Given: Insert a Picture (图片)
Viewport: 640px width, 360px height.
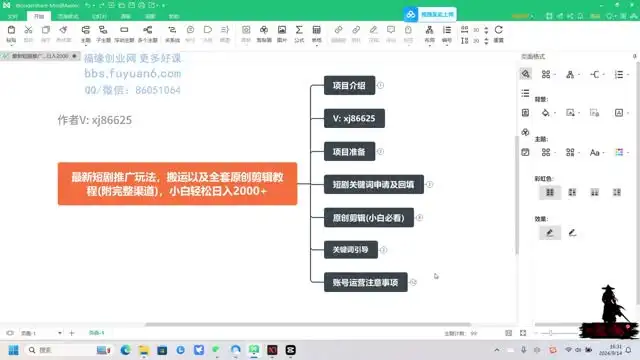Looking at the screenshot, I should (x=282, y=33).
